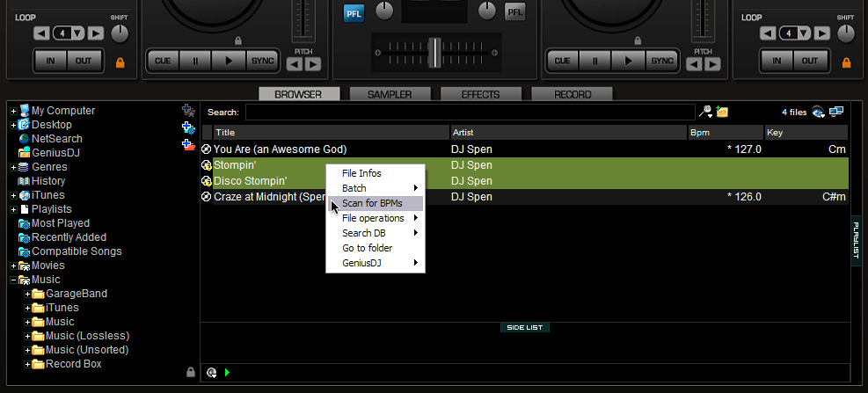
Task: Open File operations submenu
Action: 376,218
